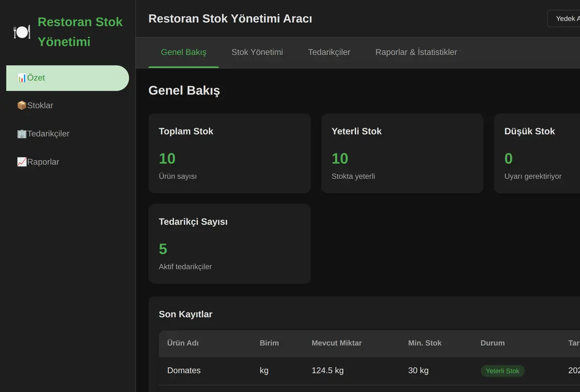Viewport: 580px width, 392px height.
Task: Click the package box icon beside Stoklar
Action: [x=22, y=105]
